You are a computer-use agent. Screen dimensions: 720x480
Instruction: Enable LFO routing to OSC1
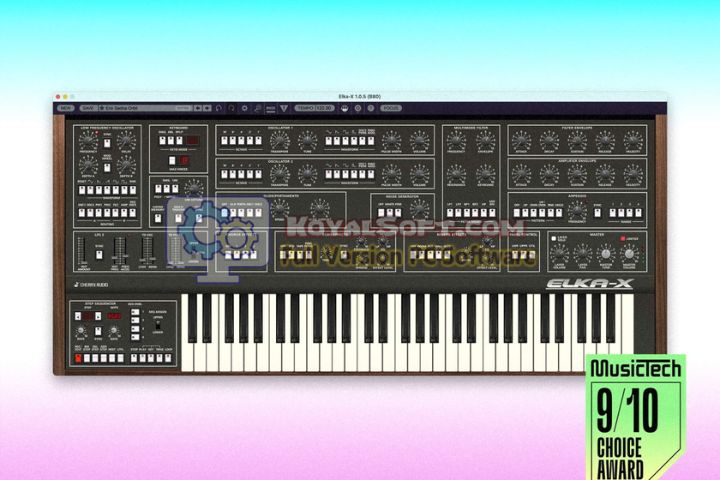point(81,213)
